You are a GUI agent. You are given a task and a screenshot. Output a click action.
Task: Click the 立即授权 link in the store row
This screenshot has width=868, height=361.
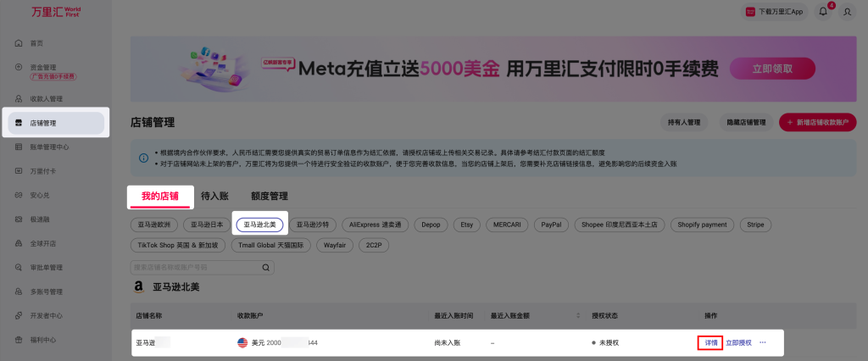coord(739,343)
